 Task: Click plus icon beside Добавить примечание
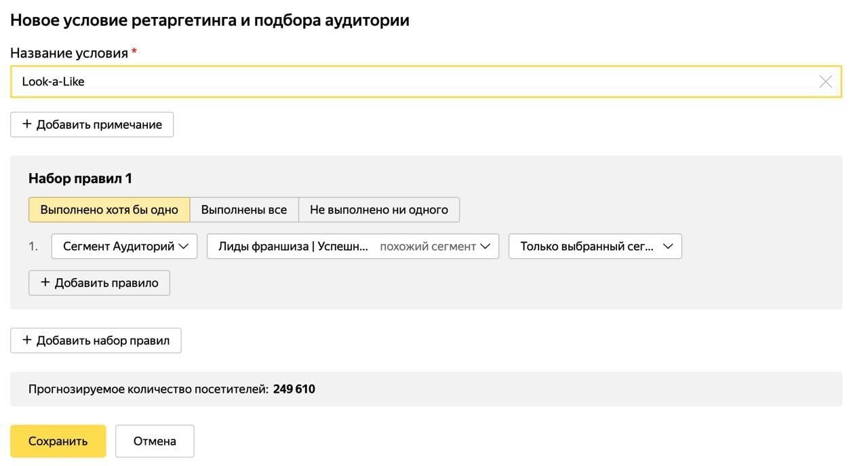coord(27,125)
